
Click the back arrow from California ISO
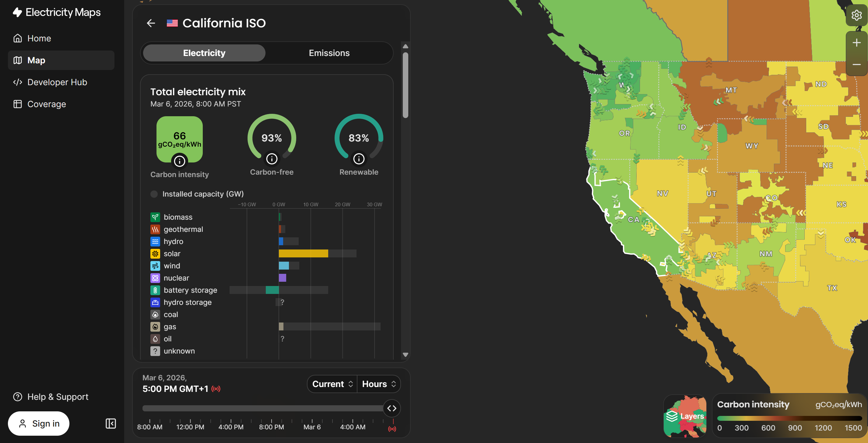click(151, 23)
